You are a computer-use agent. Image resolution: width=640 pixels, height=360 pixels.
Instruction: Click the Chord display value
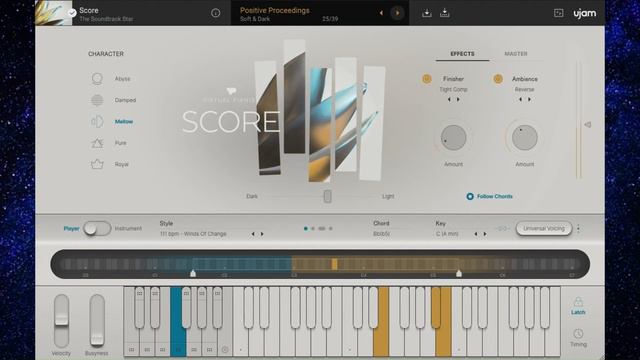pyautogui.click(x=382, y=234)
